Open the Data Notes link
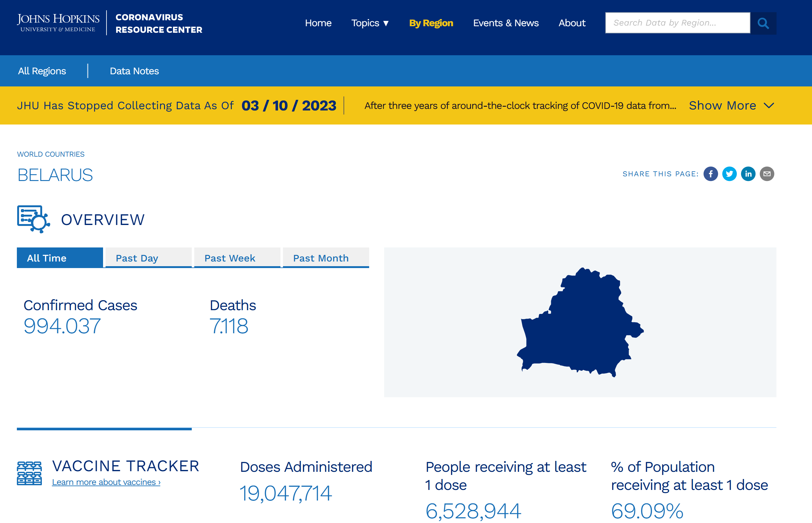The width and height of the screenshot is (812, 523). click(x=134, y=71)
